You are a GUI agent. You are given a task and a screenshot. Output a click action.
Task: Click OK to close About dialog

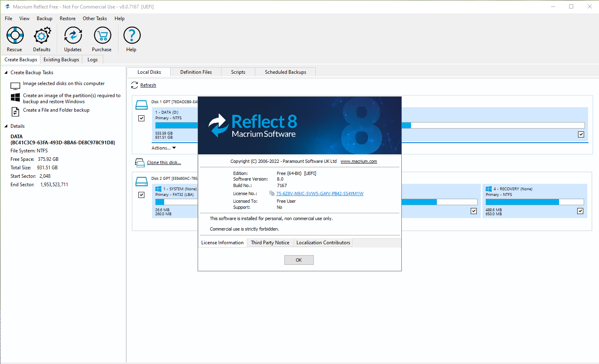tap(299, 260)
